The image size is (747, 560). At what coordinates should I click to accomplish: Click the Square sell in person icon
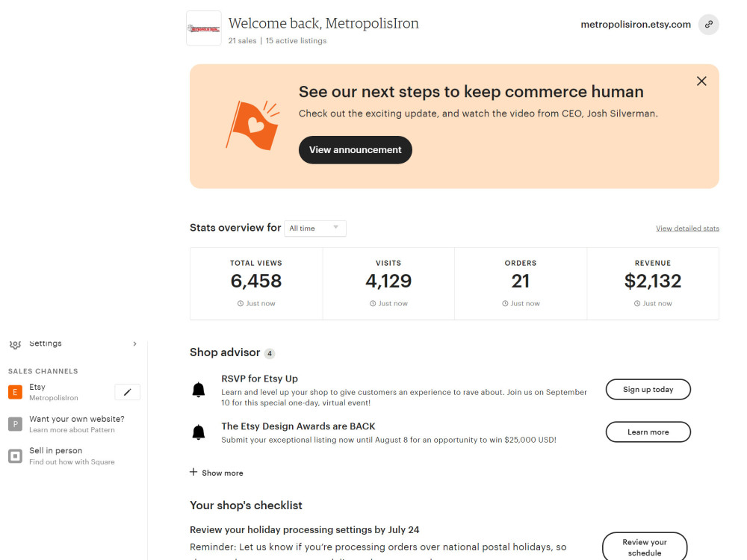[15, 455]
